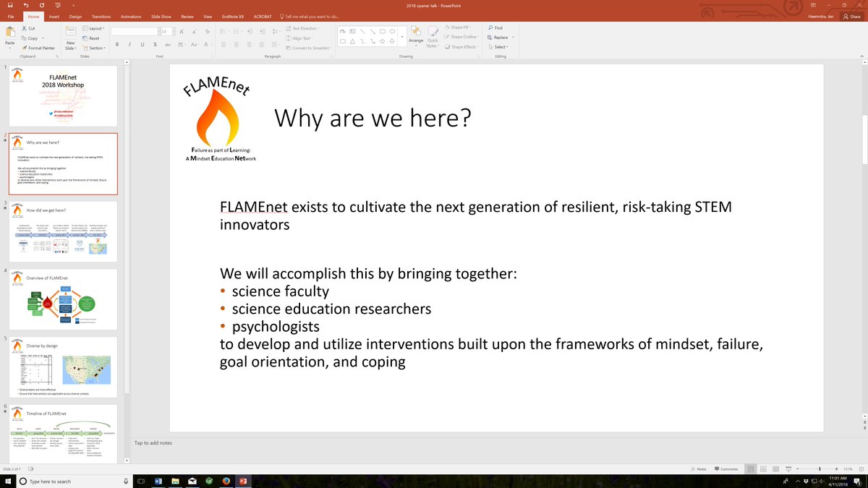Reset the slide layout
This screenshot has width=868, height=488.
coord(90,38)
